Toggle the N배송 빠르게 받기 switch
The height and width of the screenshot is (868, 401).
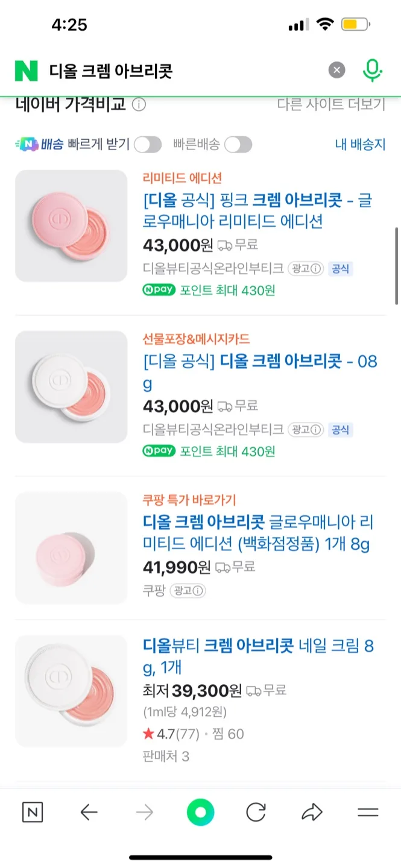click(x=147, y=145)
